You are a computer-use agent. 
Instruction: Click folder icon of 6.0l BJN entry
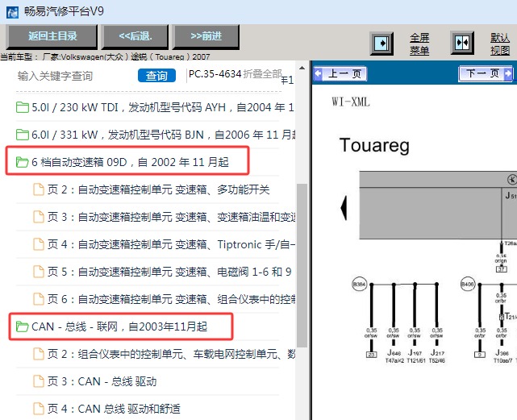tap(23, 135)
